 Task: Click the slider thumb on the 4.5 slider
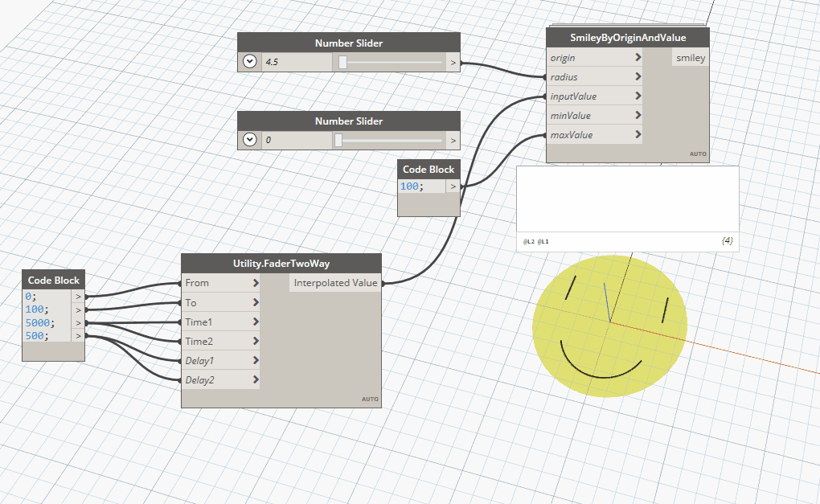342,62
